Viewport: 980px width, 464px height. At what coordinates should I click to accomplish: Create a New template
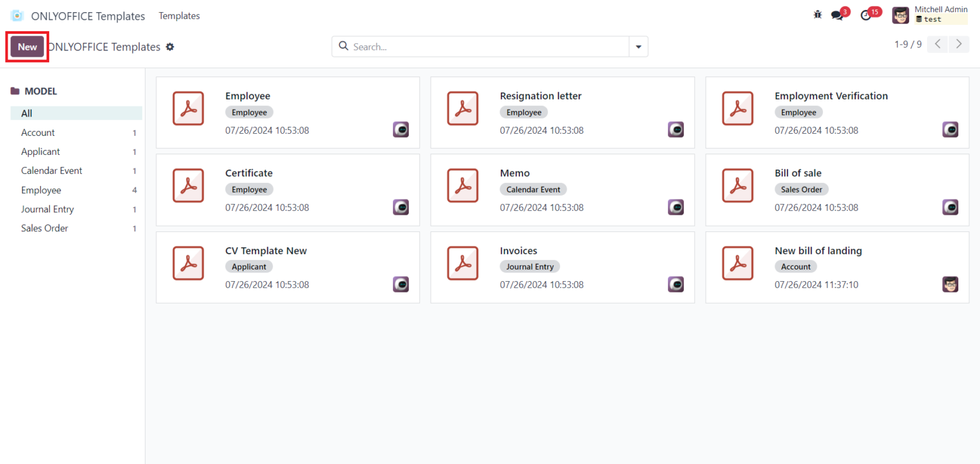pos(27,47)
